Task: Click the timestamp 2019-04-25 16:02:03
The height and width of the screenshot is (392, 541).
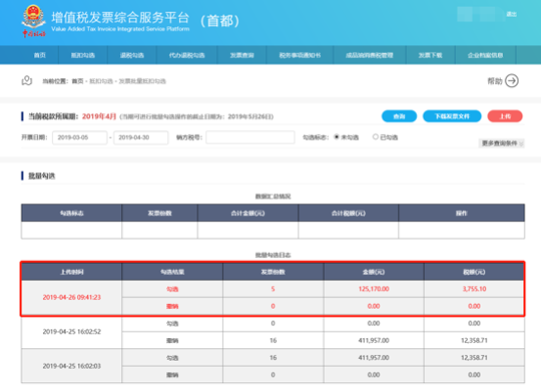Action: click(x=71, y=367)
